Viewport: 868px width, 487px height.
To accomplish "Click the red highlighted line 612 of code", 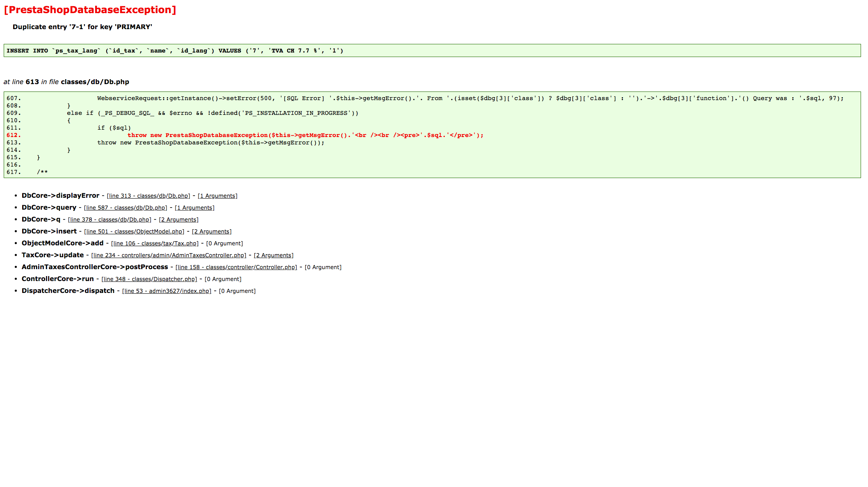I will (x=305, y=135).
